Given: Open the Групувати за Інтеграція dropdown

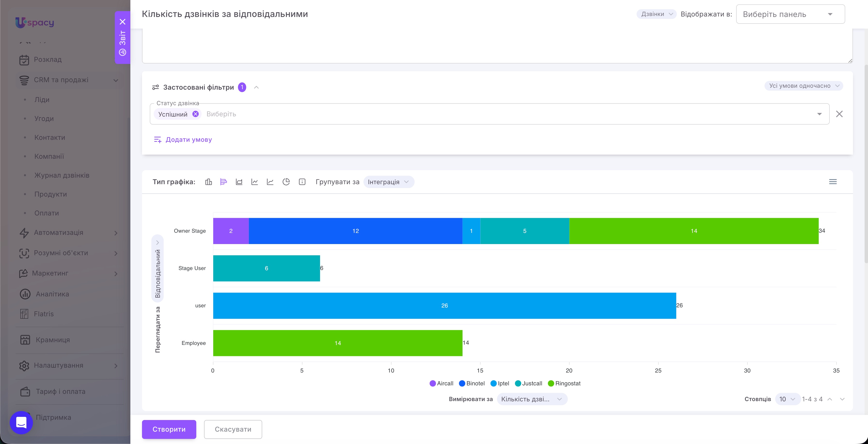Looking at the screenshot, I should [388, 182].
